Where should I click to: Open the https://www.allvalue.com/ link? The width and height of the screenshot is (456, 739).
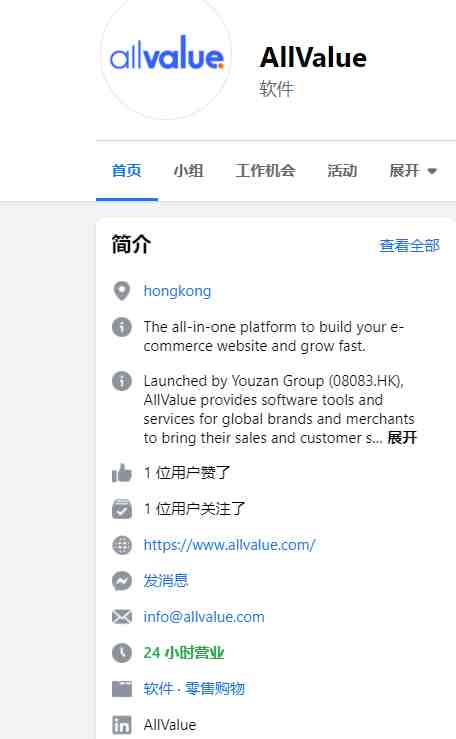pyautogui.click(x=229, y=545)
